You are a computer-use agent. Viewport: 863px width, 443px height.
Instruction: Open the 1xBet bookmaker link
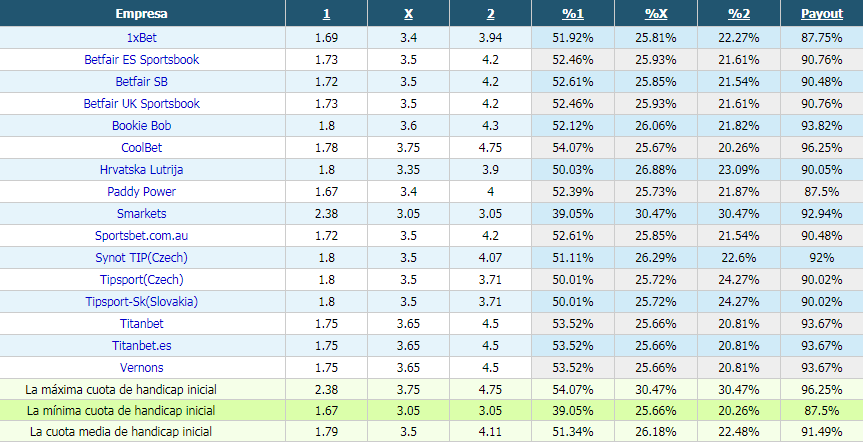click(x=141, y=37)
